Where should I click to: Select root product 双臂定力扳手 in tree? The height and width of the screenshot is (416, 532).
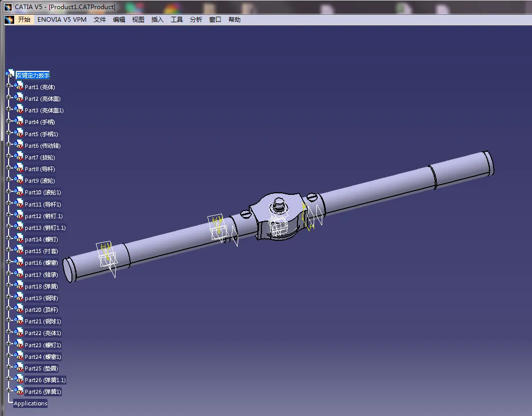(x=33, y=75)
